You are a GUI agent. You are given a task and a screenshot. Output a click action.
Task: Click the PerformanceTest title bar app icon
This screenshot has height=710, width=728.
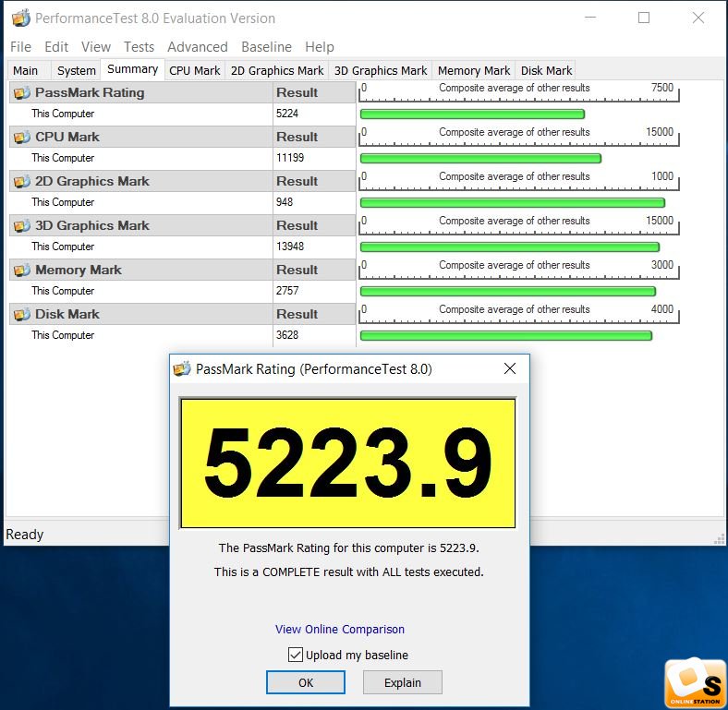click(x=21, y=18)
